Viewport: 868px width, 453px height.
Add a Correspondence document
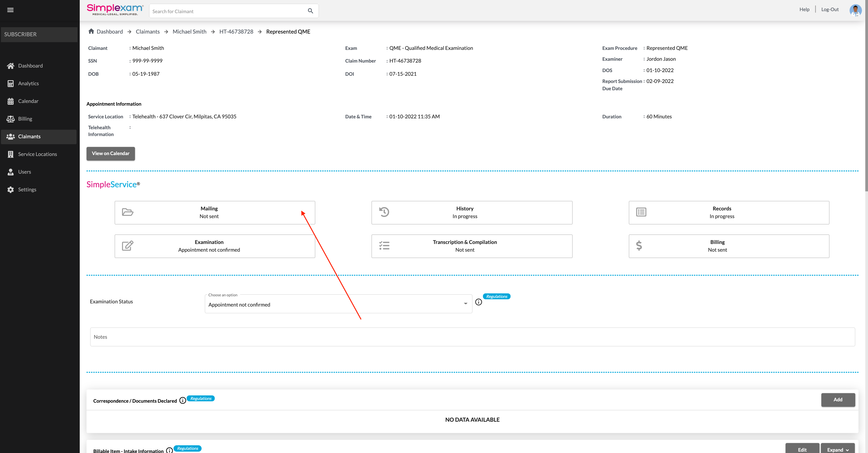(x=838, y=400)
